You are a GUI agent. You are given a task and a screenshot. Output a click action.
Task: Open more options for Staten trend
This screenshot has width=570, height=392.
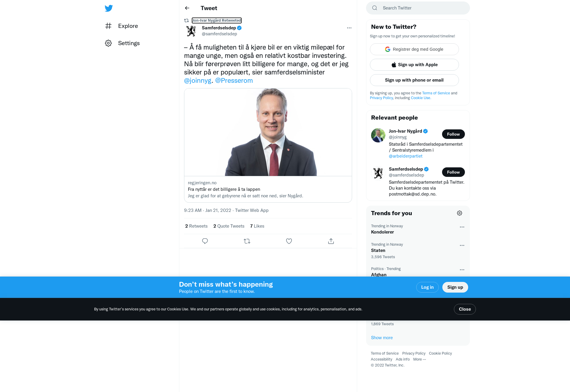point(462,245)
